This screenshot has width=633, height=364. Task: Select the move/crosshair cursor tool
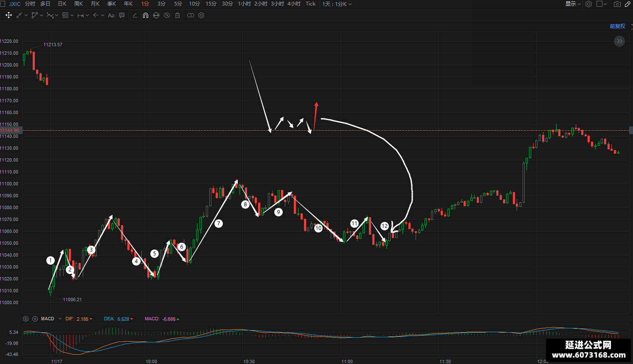tap(8, 15)
